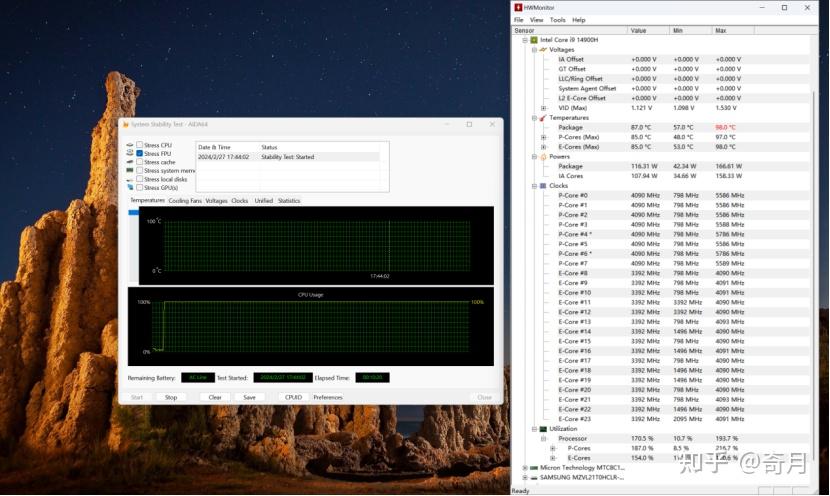Image resolution: width=830 pixels, height=496 pixels.
Task: Collapse the Voltages group in HWMonitor
Action: 534,50
